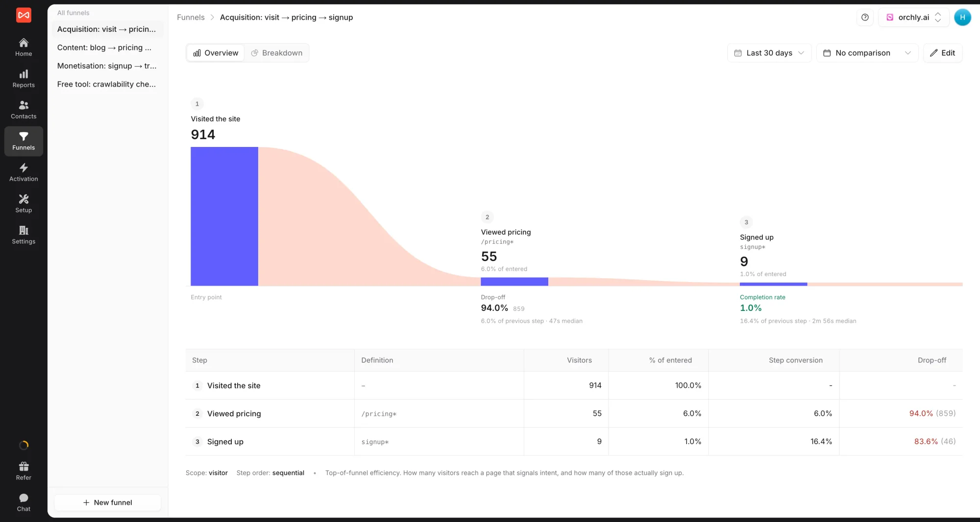Click the blue Viewed pricing funnel bar
The width and height of the screenshot is (980, 522).
click(514, 282)
